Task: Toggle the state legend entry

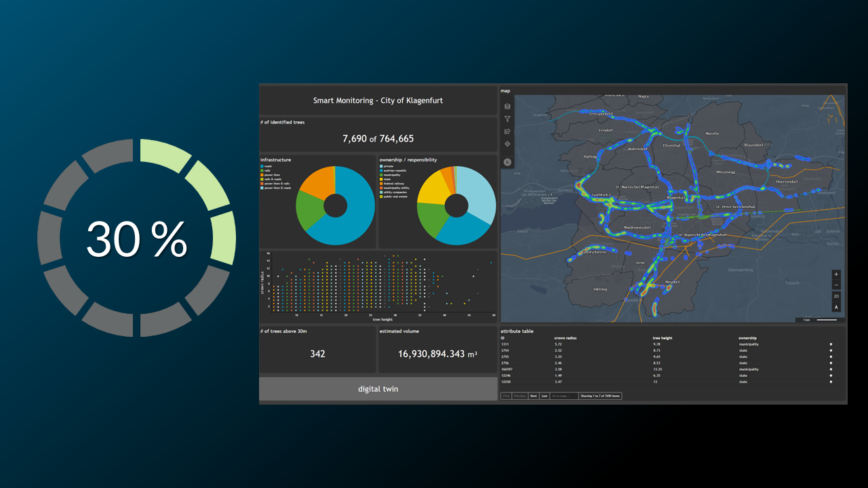Action: click(x=385, y=179)
